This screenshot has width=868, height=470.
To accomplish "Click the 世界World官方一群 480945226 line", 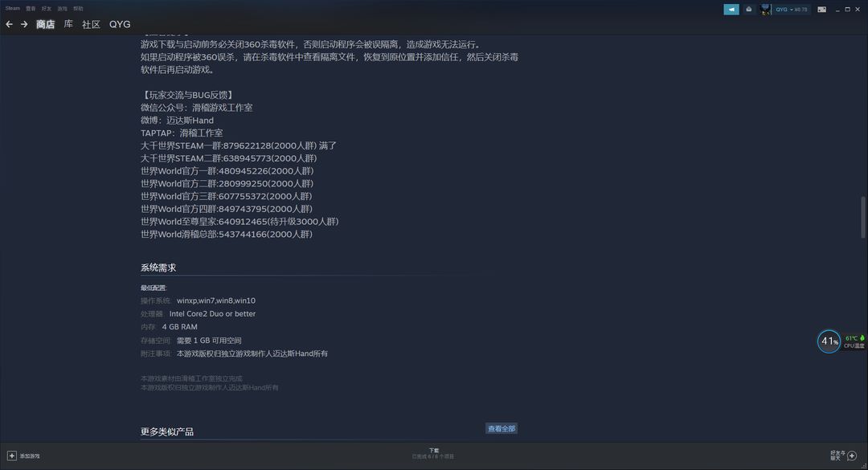I will 227,171.
